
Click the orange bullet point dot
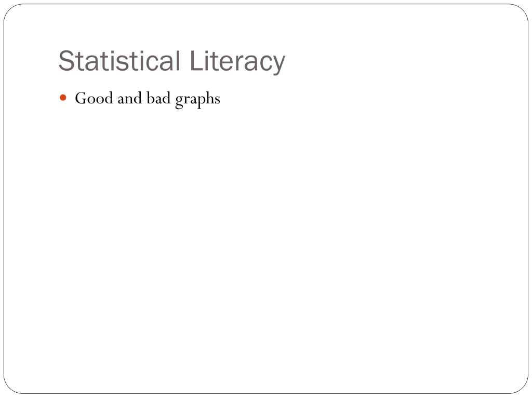click(x=63, y=98)
